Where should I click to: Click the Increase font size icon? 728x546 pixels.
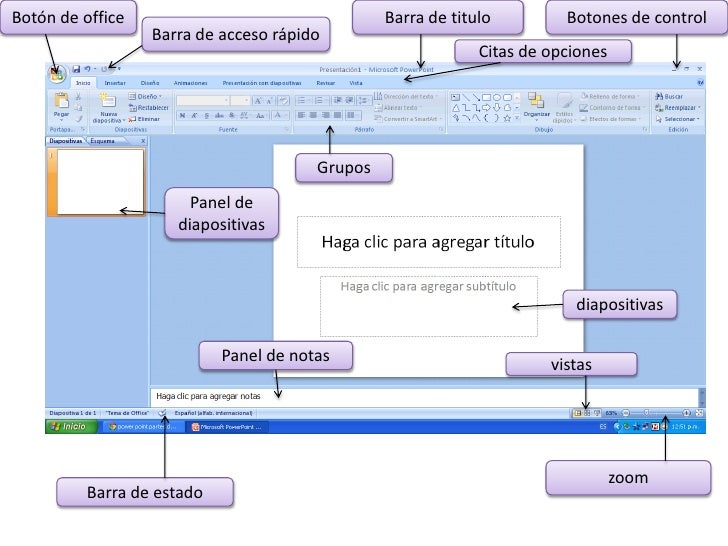258,100
